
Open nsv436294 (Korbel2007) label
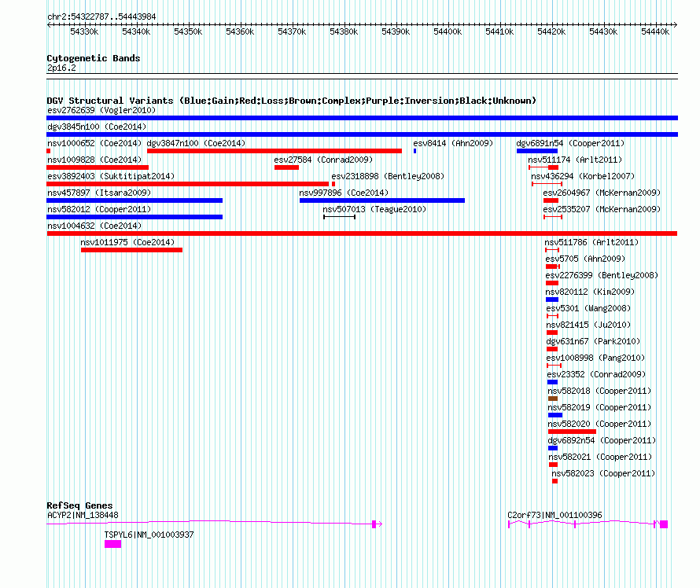[583, 176]
